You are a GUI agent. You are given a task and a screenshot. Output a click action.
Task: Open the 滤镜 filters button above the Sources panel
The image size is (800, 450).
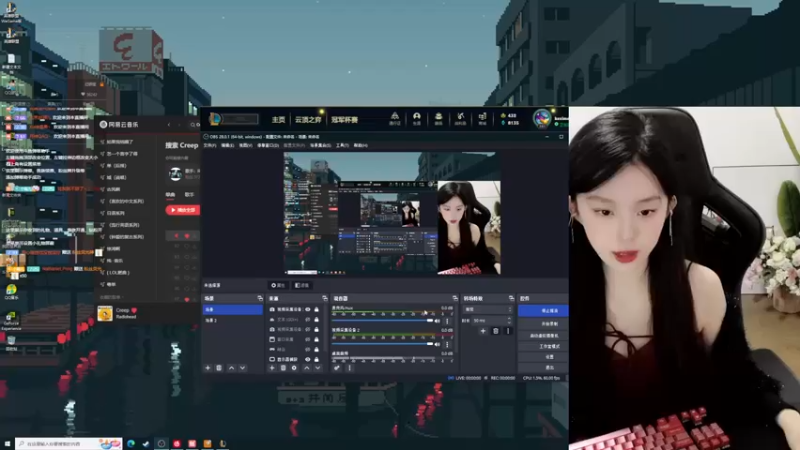tap(302, 285)
